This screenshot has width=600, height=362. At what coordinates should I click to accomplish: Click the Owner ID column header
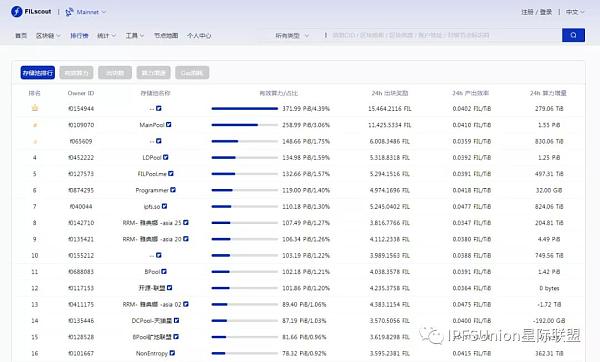tap(81, 93)
